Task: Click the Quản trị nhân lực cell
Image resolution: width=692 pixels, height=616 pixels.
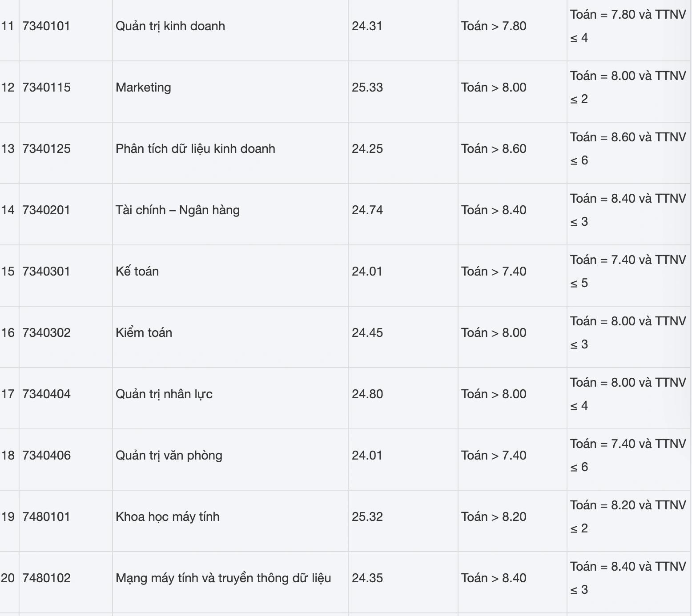Action: pyautogui.click(x=164, y=394)
